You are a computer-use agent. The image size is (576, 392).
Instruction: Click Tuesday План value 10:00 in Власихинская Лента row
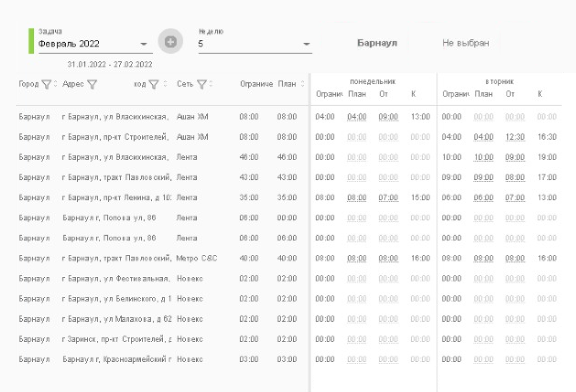(484, 157)
